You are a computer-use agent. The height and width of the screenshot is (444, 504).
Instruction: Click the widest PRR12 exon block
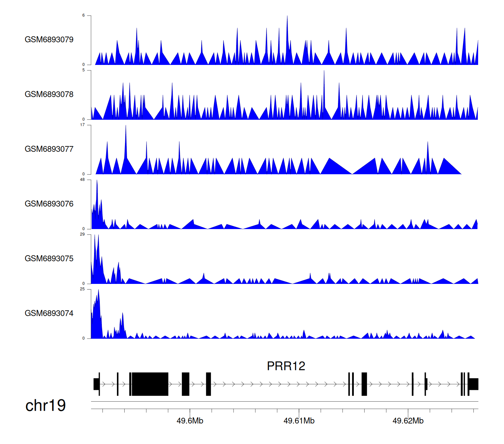150,384
